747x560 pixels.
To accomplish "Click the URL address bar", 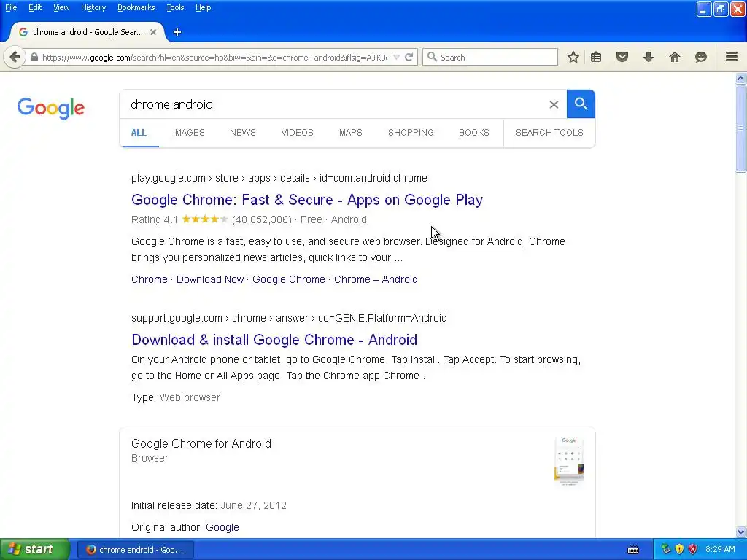I will coord(214,57).
